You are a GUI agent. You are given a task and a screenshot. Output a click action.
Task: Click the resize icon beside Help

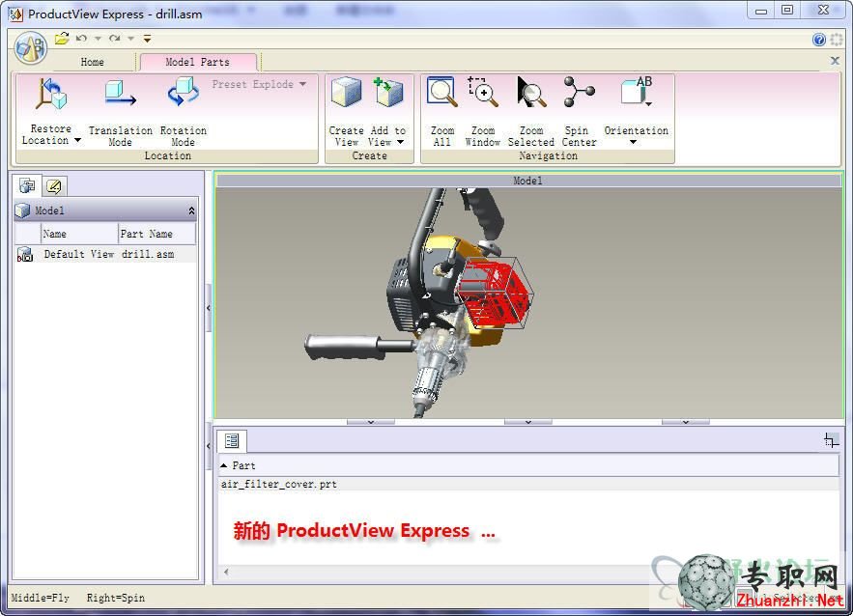[x=837, y=40]
